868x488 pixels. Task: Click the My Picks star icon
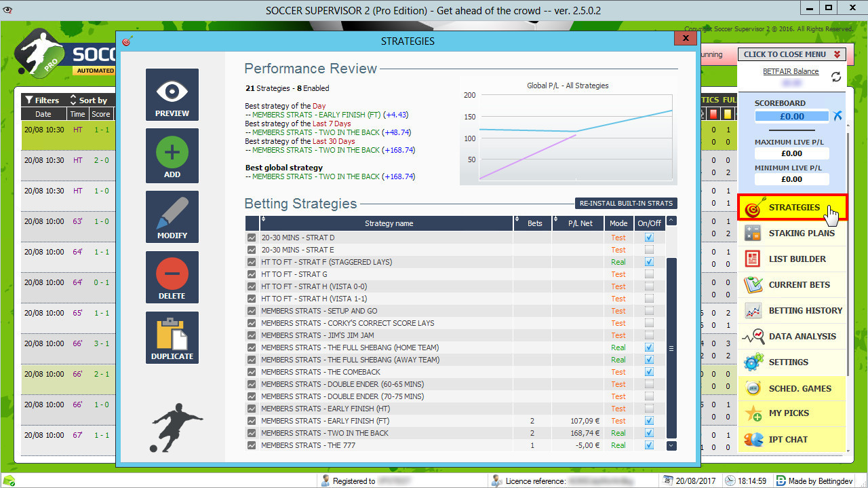click(753, 413)
